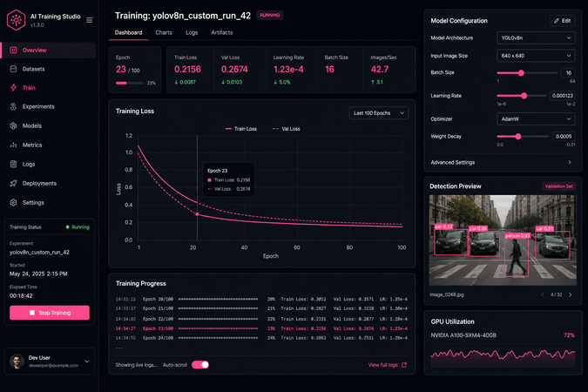Viewport: 588px width, 392px height.
Task: Click the Epoch 23/100 log row
Action: click(261, 328)
